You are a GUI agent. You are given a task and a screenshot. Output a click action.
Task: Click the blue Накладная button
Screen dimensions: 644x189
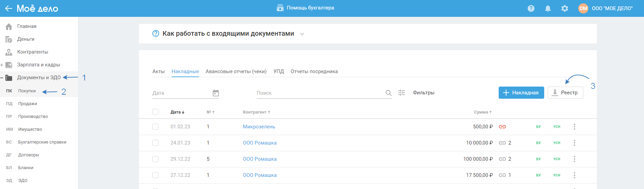pos(521,93)
